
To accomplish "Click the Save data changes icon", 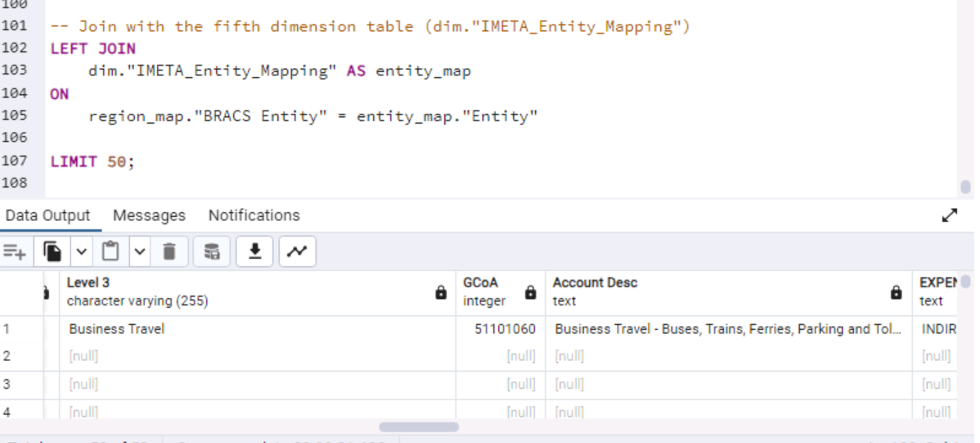I will click(212, 251).
